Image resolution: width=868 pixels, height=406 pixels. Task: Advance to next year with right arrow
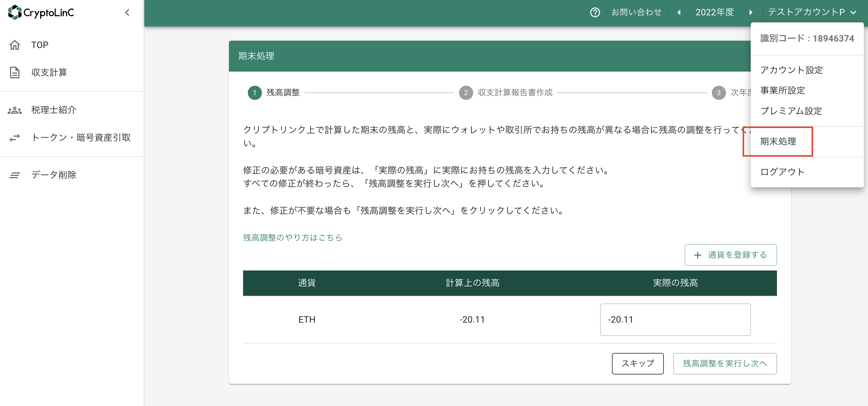pyautogui.click(x=751, y=12)
